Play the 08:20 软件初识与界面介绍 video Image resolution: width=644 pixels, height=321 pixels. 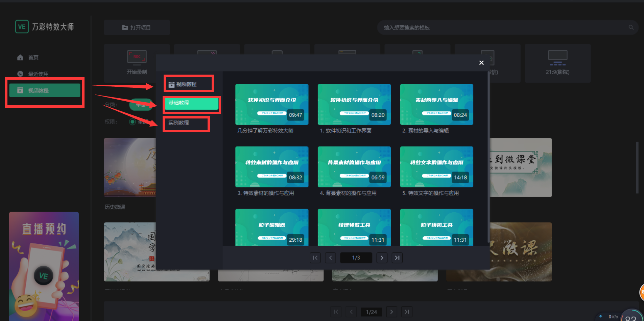(354, 104)
